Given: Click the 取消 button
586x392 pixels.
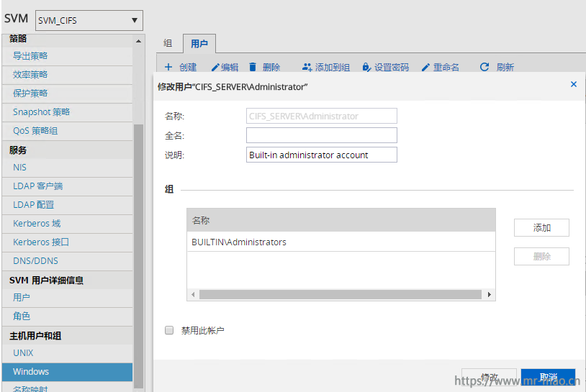Looking at the screenshot, I should click(549, 377).
